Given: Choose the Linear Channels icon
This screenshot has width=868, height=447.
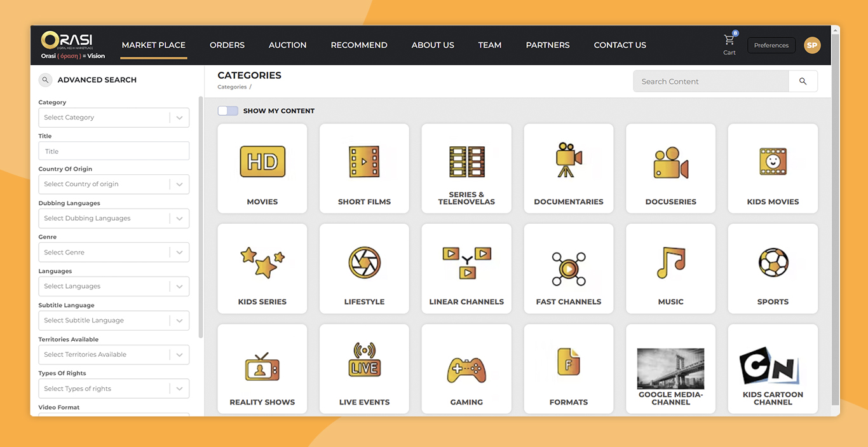Looking at the screenshot, I should coord(466,262).
